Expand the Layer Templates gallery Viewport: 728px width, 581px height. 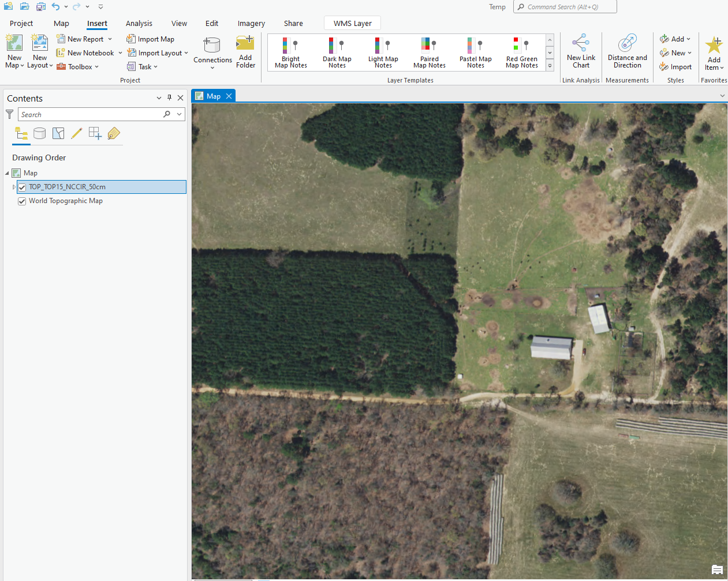[x=550, y=66]
